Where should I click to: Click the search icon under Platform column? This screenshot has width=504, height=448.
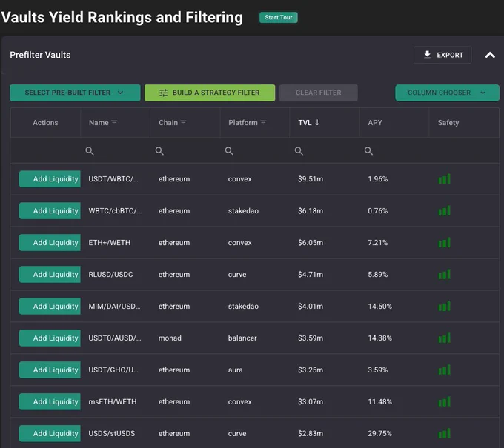click(x=229, y=151)
